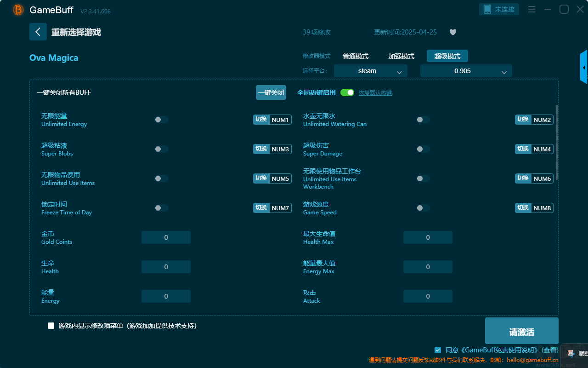Click the GameBuff logo icon
The width and height of the screenshot is (588, 368).
pos(18,10)
